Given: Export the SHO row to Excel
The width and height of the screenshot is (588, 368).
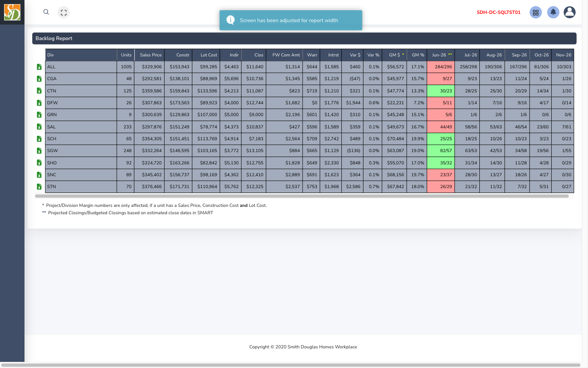Looking at the screenshot, I should pos(39,163).
